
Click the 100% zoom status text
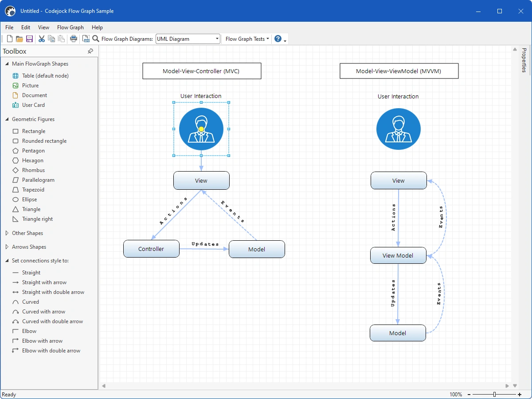[456, 395]
